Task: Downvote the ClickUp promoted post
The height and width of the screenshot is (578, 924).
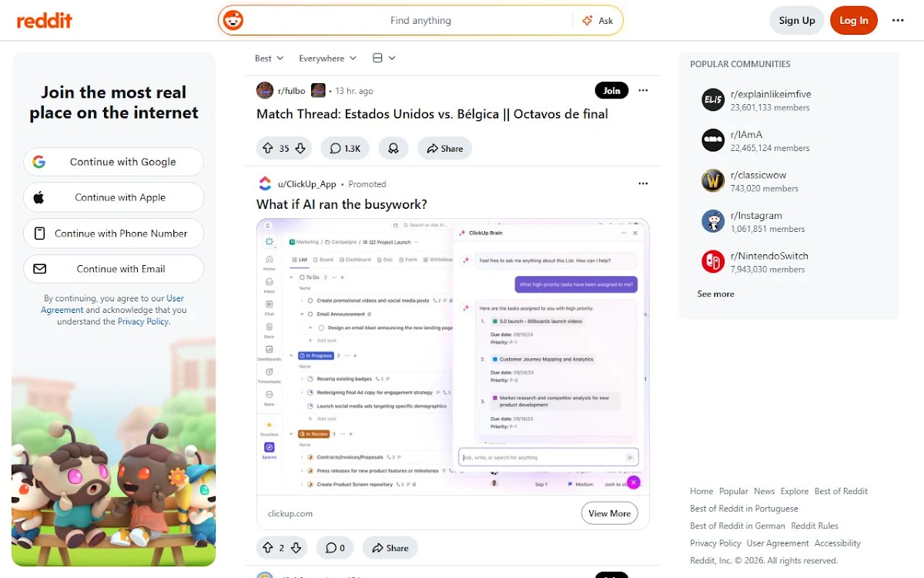Action: [296, 548]
